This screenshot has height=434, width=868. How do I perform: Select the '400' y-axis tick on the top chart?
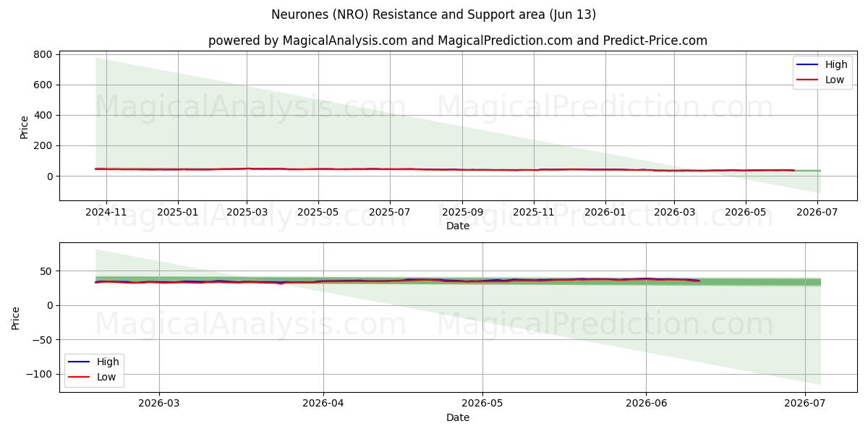[43, 115]
